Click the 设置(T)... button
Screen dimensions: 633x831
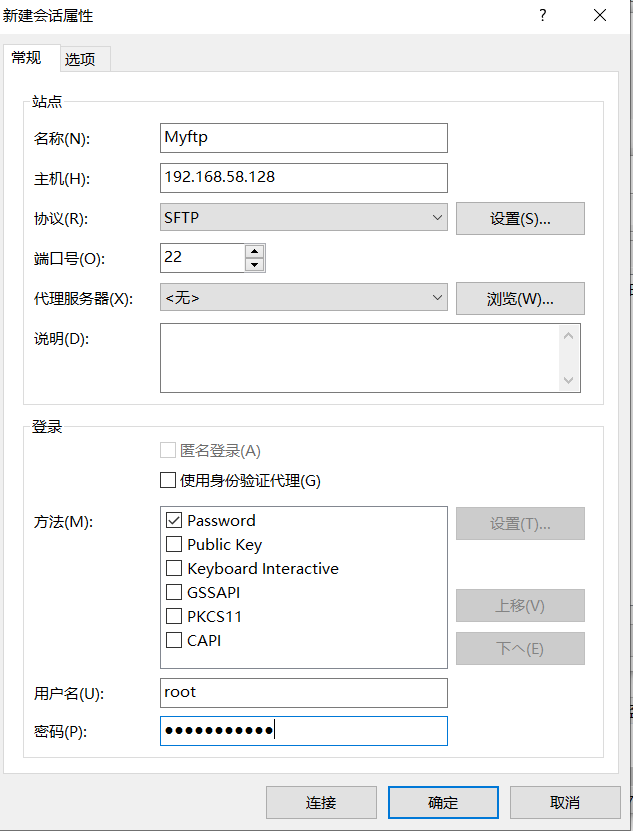click(520, 524)
